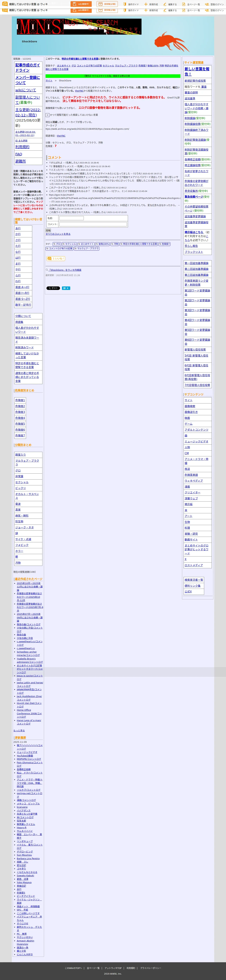Click magnifier icon beside ウィキ内検索 link
This screenshot has height=980, width=226.
tap(47, 270)
